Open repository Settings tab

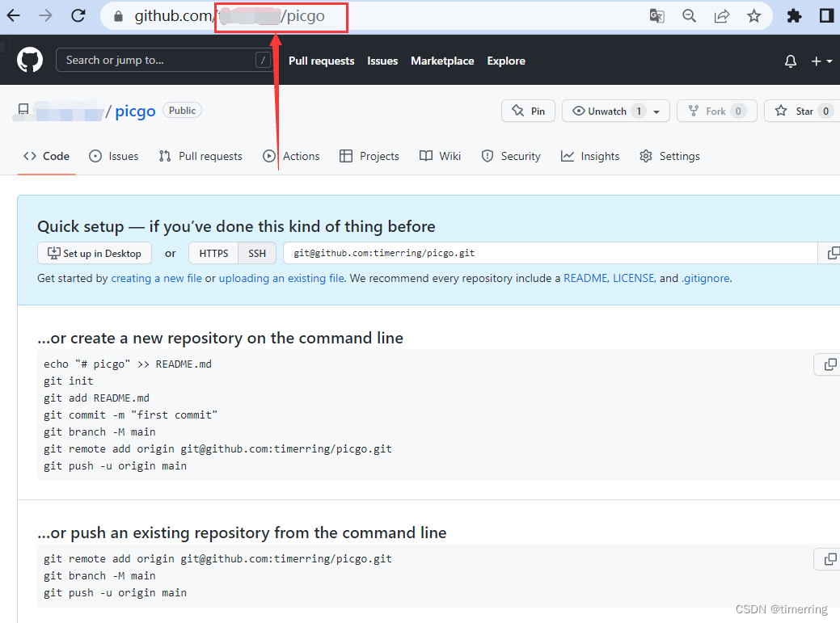pyautogui.click(x=669, y=156)
